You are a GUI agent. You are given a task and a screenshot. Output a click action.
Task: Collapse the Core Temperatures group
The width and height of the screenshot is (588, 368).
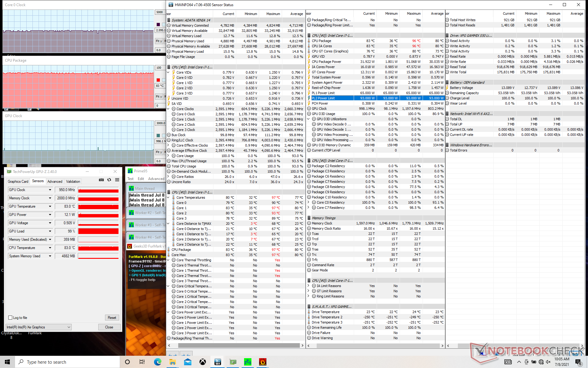(x=168, y=197)
